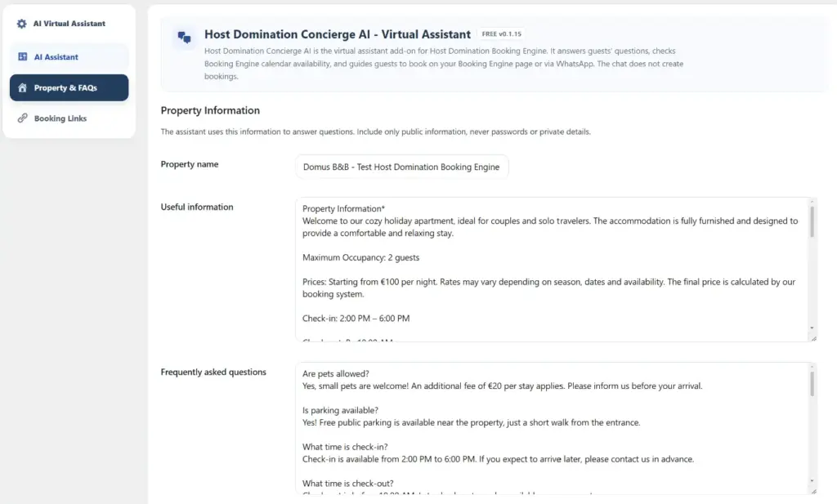Click the Property Information section heading
This screenshot has height=504, width=837.
pyautogui.click(x=210, y=110)
